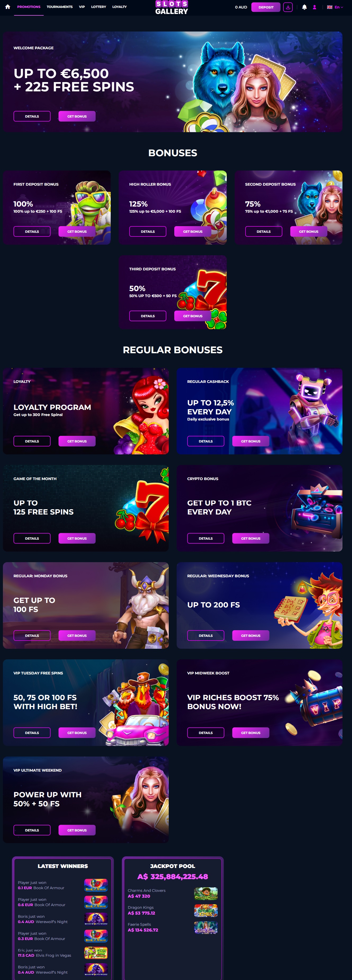
Task: Open the user profile icon
Action: point(314,7)
